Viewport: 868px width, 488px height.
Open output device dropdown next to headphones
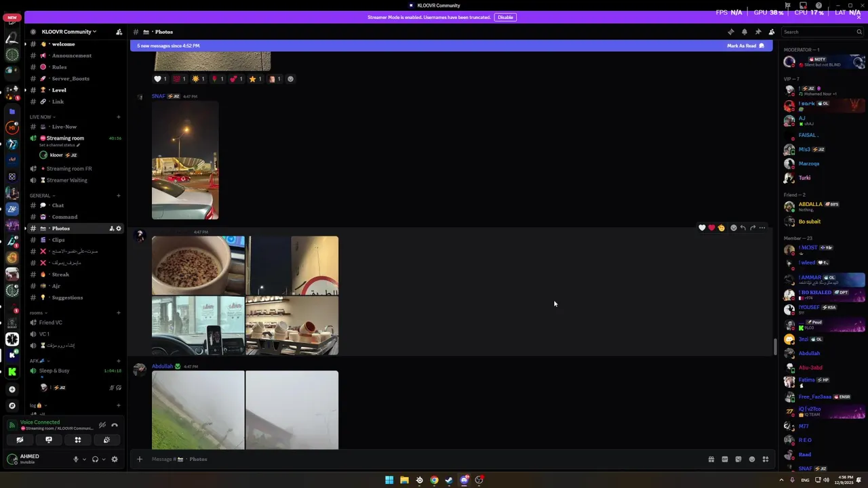pos(104,459)
